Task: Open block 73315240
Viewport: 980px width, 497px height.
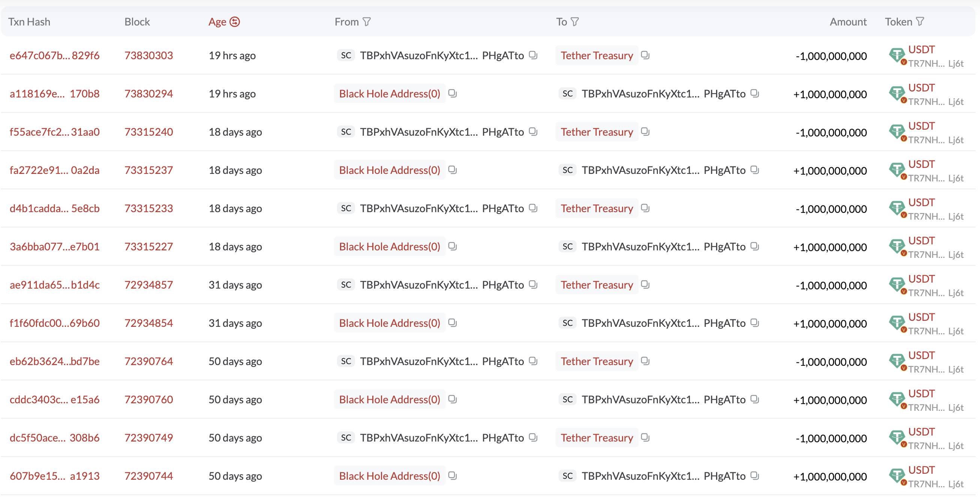Action: point(149,132)
